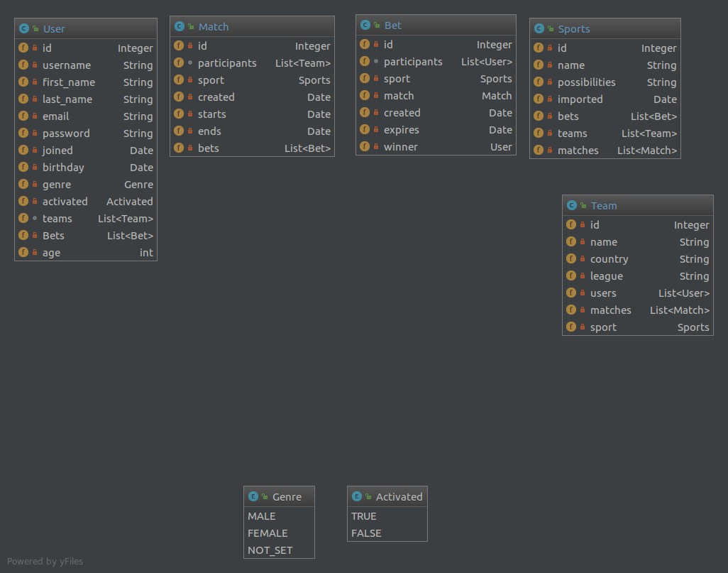Select participants field in Match class
Image resolution: width=728 pixels, height=573 pixels.
click(x=252, y=62)
